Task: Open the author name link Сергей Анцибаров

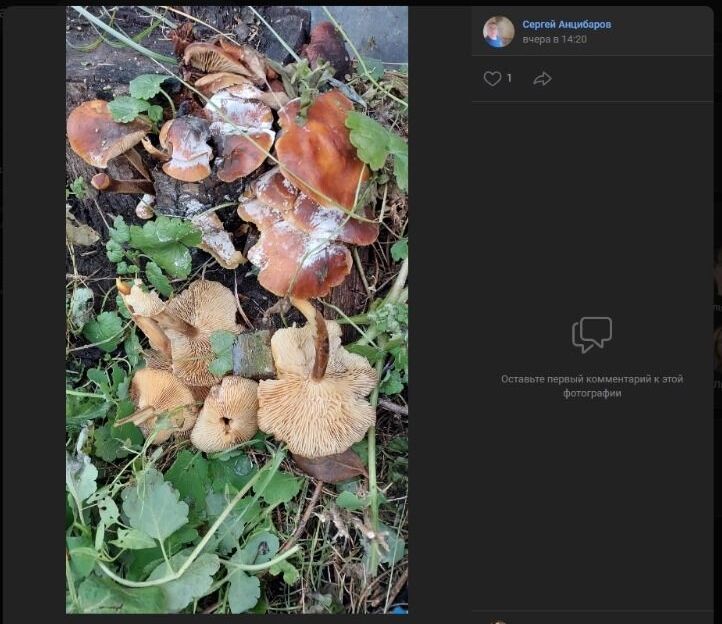Action: (x=566, y=24)
